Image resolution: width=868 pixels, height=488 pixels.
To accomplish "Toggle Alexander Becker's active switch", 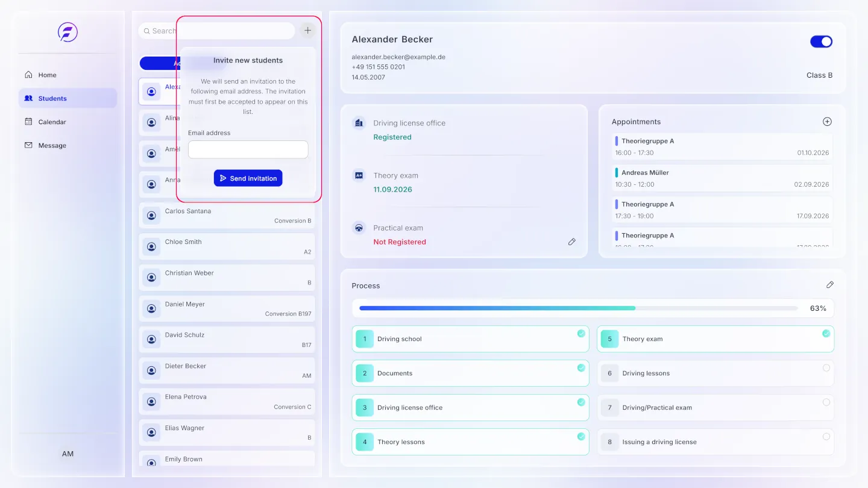I will [x=821, y=42].
